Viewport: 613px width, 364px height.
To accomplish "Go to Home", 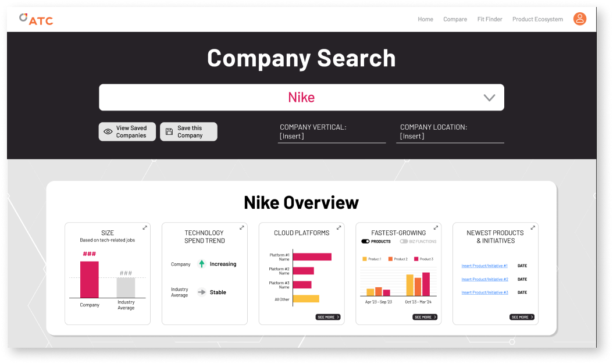I will (425, 19).
